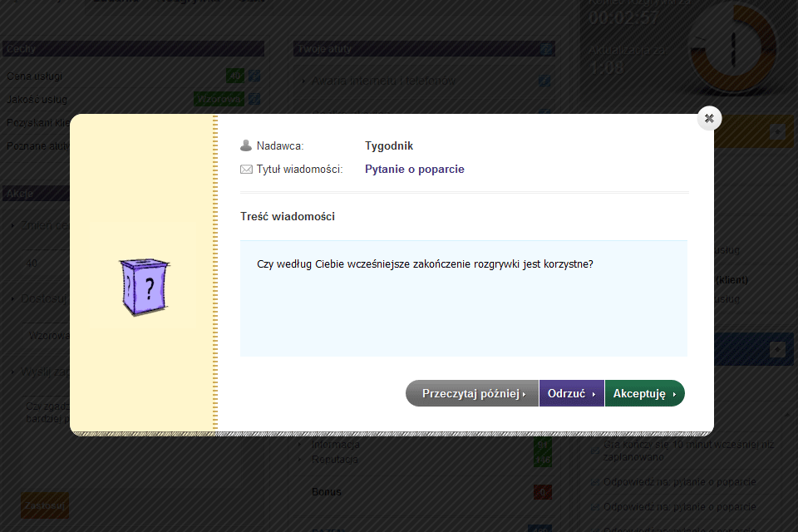The image size is (798, 532).
Task: Click the Reputacja row in background
Action: 334,459
